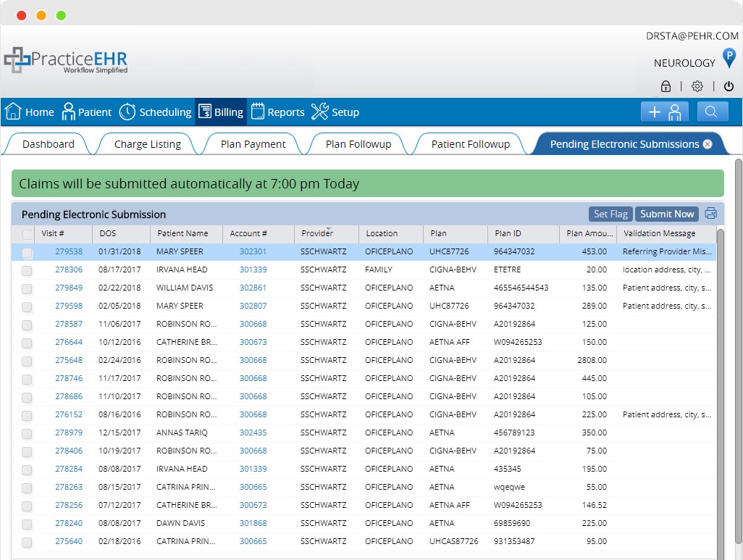Screen dimensions: 743x560
Task: Click the plan amount 2808.00 cell
Action: tap(592, 360)
